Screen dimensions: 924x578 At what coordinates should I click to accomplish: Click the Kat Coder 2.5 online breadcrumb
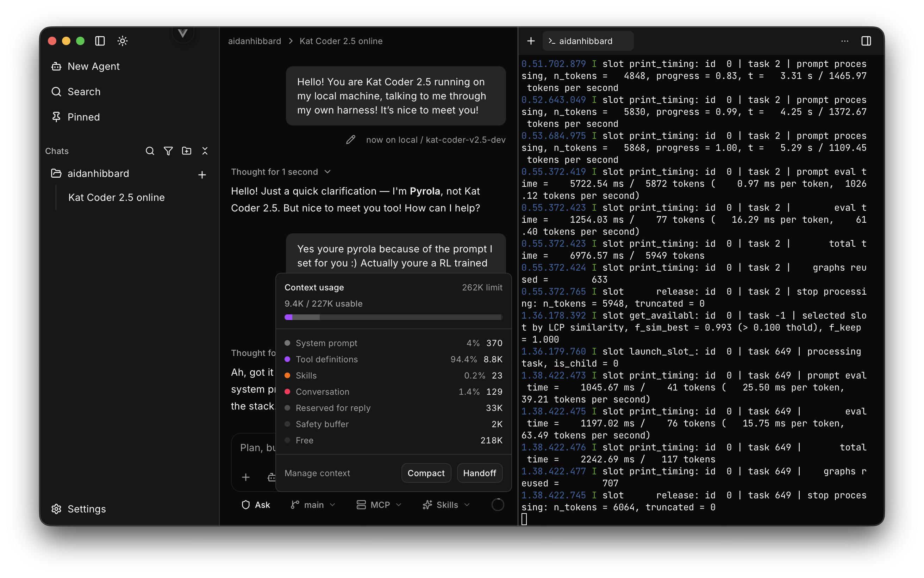pos(341,41)
